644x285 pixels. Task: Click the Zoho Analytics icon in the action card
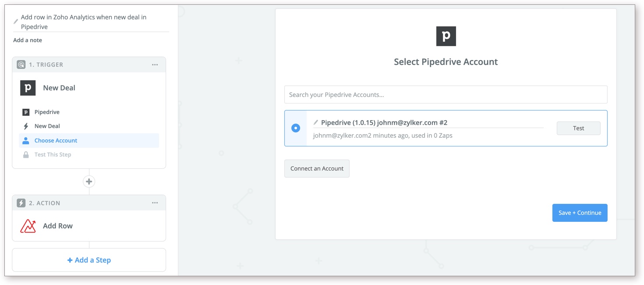[28, 226]
